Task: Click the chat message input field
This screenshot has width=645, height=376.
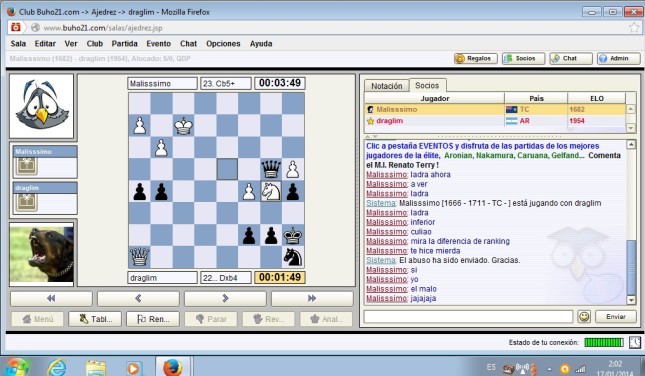Action: point(468,316)
